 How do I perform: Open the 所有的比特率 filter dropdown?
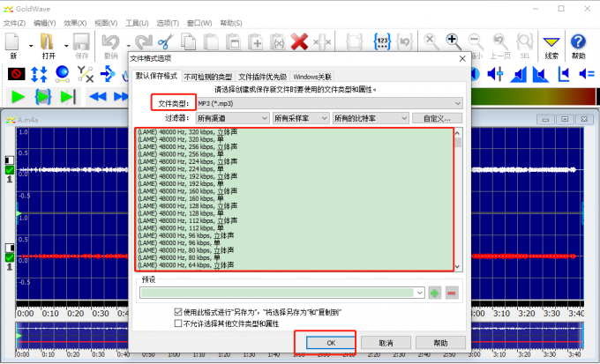pos(371,118)
